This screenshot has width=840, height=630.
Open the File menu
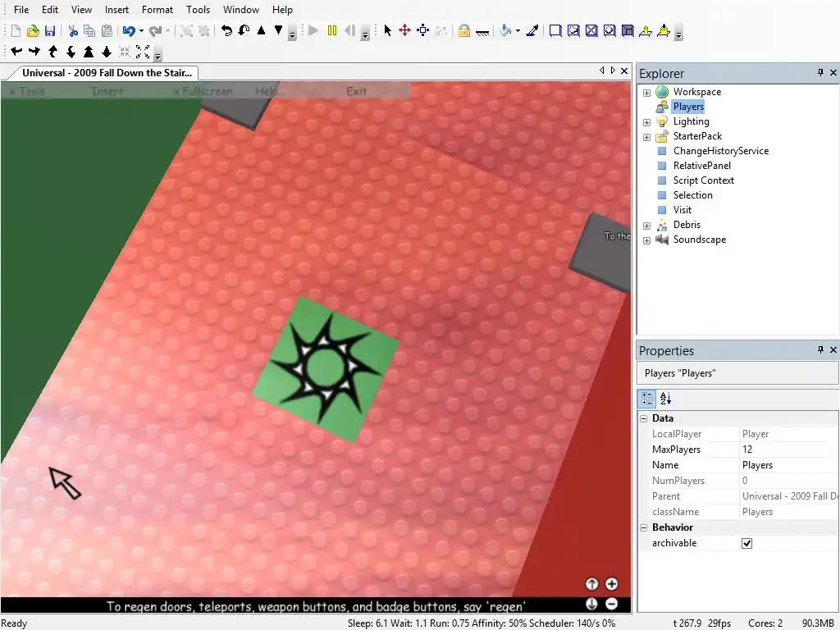point(21,10)
